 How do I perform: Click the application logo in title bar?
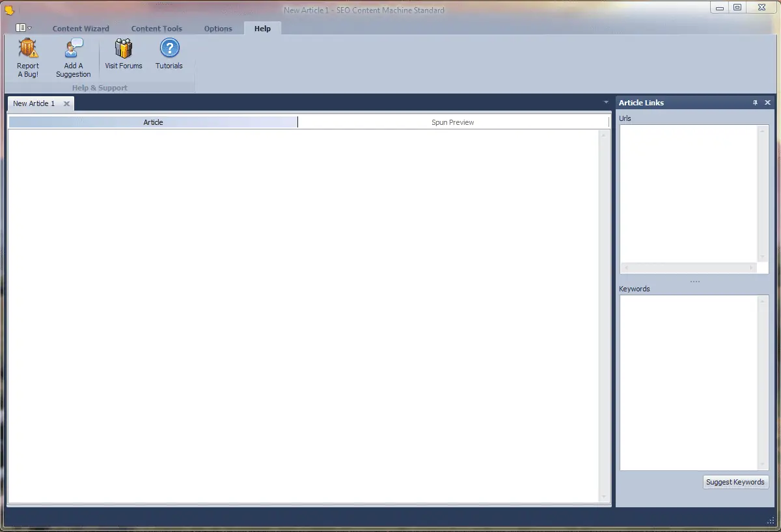pyautogui.click(x=9, y=10)
